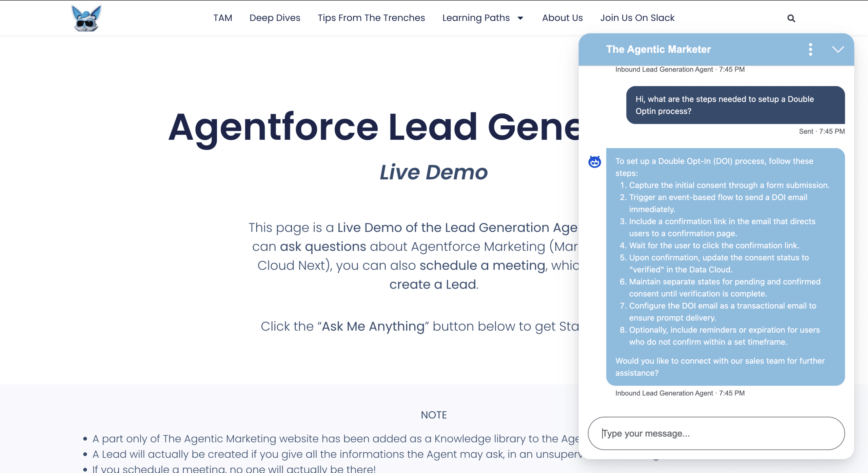Click the agent's Double Opt-In reply bubble
868x473 pixels.
tap(725, 267)
